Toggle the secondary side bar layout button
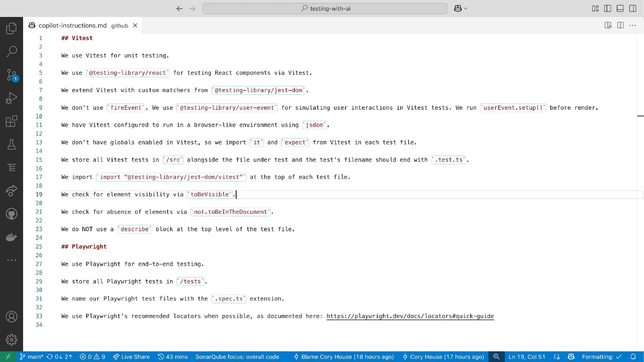The image size is (644, 362). pos(633,8)
